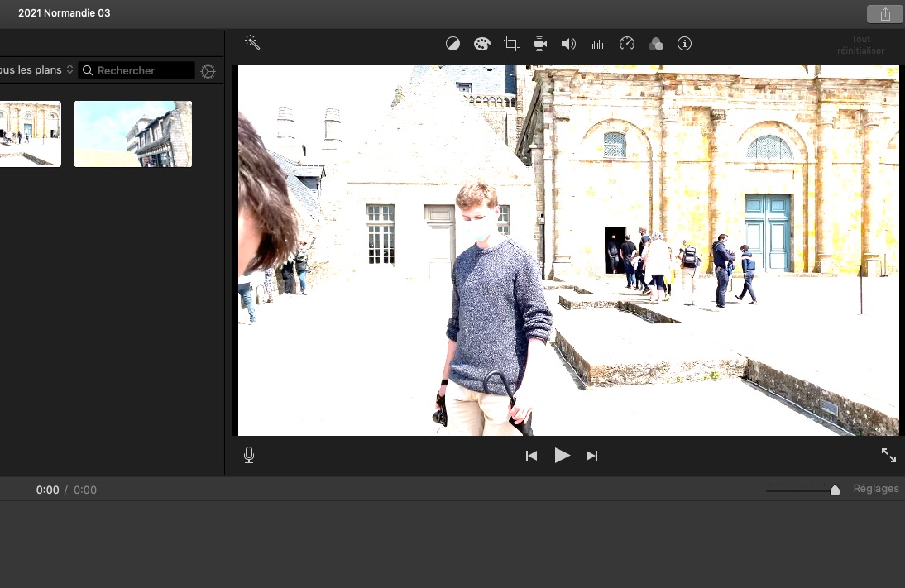Show the clip information panel

684,44
